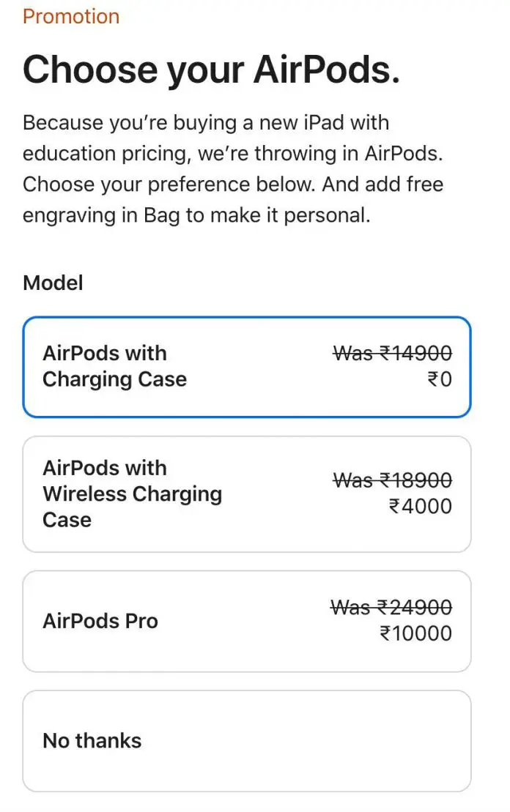Select the AirPods Pro option

click(247, 620)
